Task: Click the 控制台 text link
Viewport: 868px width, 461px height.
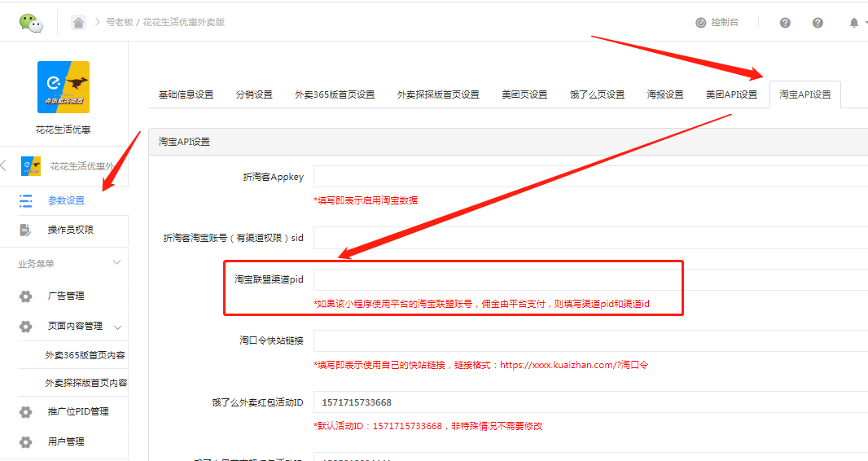Action: pyautogui.click(x=725, y=23)
